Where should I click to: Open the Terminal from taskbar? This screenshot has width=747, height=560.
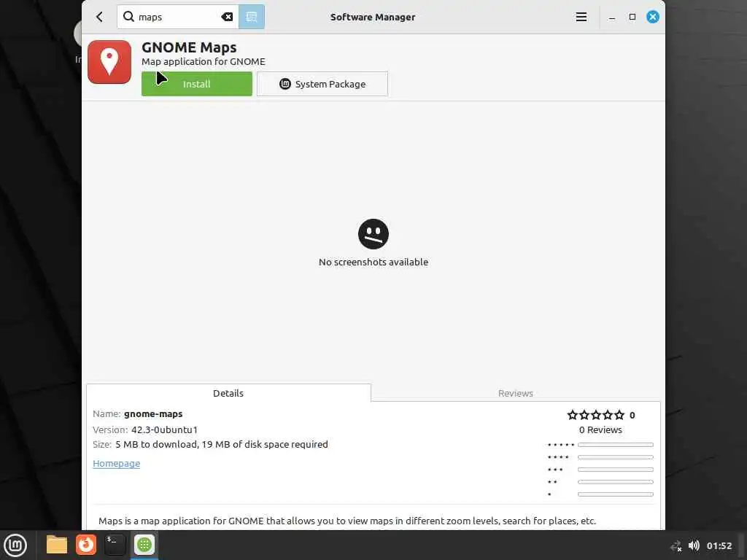115,545
